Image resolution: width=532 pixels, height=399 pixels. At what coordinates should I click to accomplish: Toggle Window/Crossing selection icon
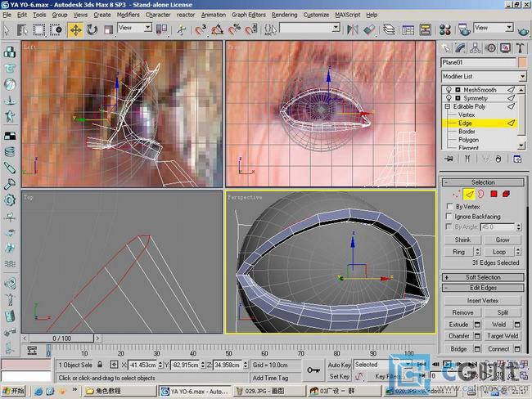coord(56,30)
